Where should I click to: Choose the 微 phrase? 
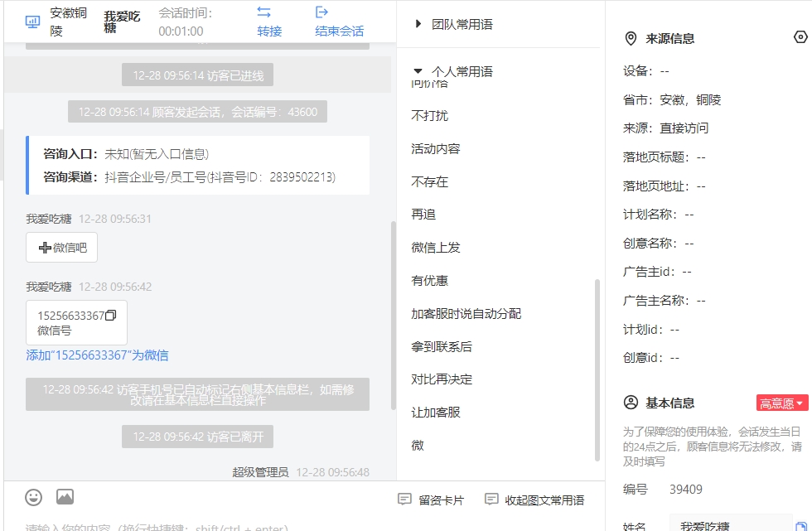point(418,446)
